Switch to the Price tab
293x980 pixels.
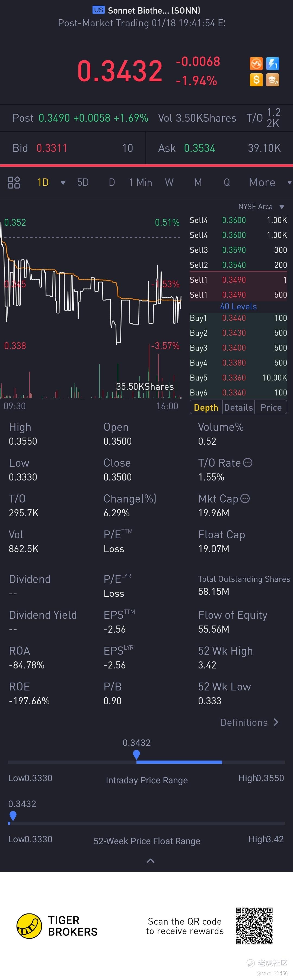271,407
